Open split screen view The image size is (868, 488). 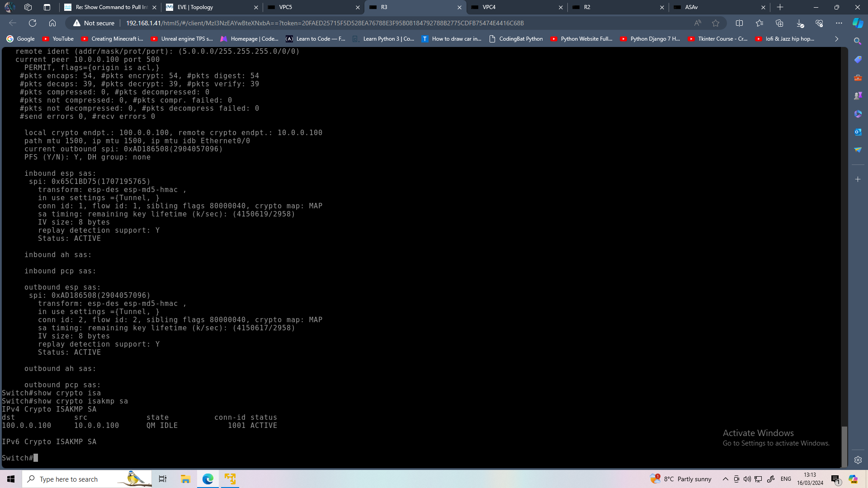740,23
